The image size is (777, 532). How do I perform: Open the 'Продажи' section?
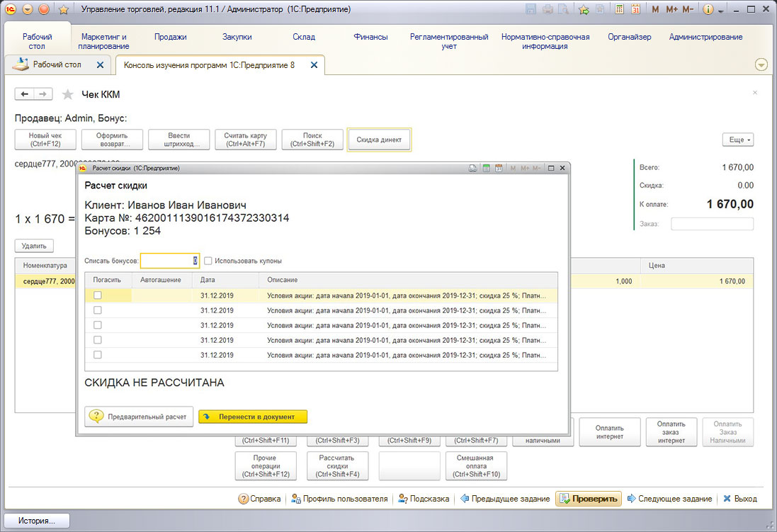pos(170,37)
